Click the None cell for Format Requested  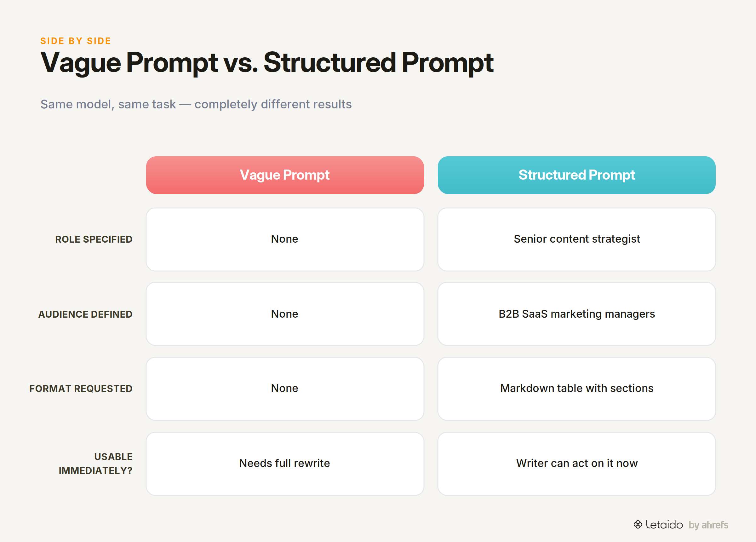[x=285, y=389]
